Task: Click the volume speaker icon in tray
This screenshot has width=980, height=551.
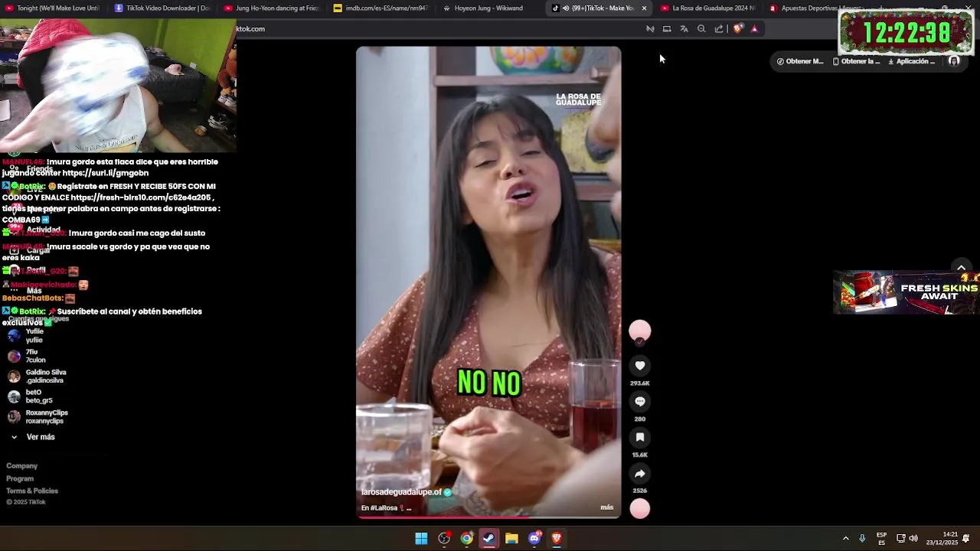Action: coord(913,539)
